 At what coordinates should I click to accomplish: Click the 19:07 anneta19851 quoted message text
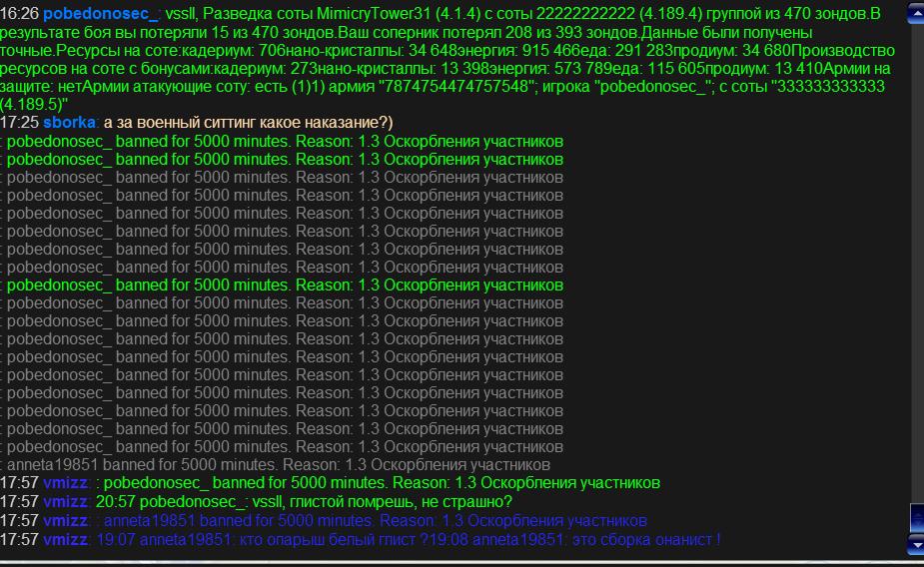408,539
